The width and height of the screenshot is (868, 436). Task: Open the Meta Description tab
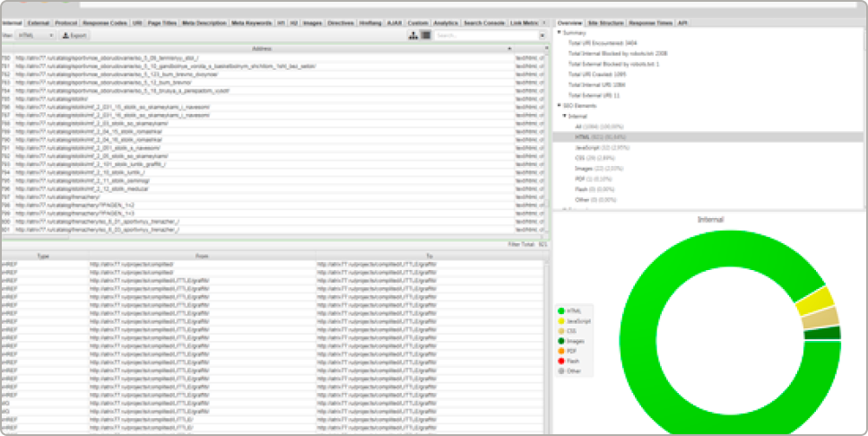click(x=204, y=22)
